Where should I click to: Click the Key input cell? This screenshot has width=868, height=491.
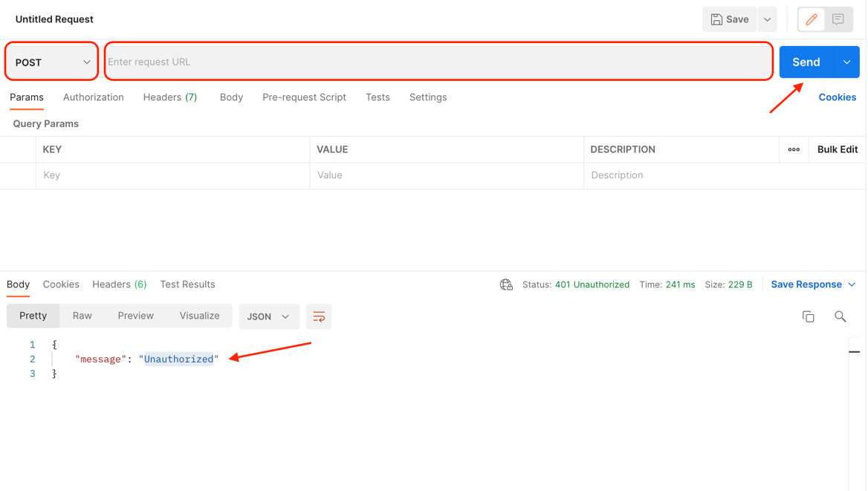coord(172,175)
